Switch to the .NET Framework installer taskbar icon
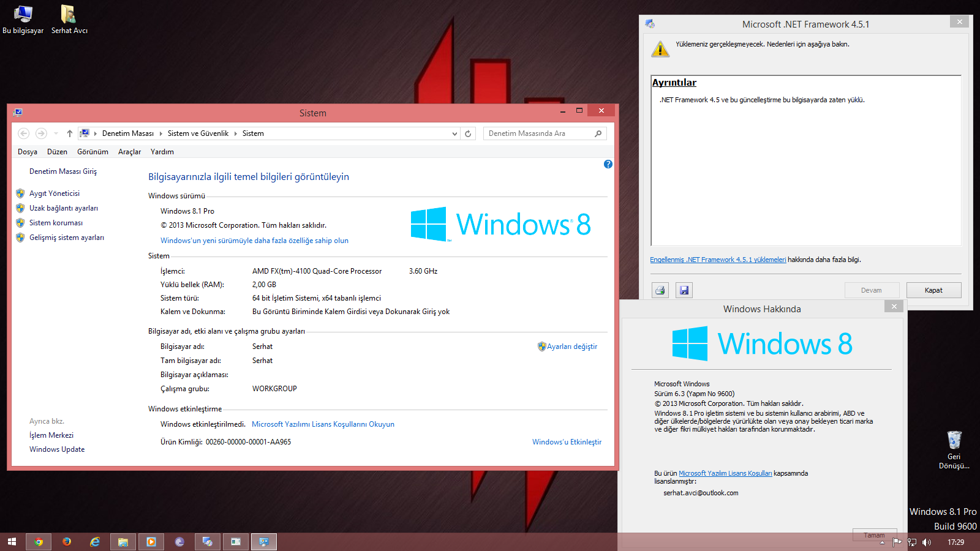980x551 pixels. click(208, 542)
